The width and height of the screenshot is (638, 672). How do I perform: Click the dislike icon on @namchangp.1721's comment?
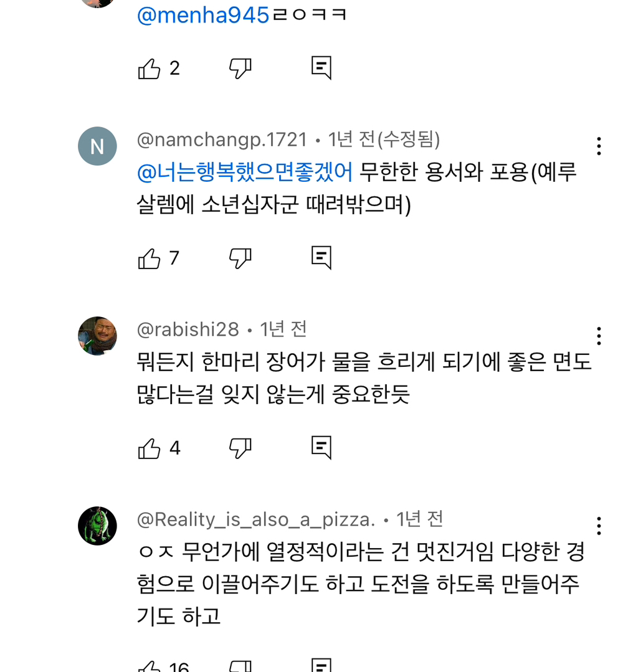[241, 258]
